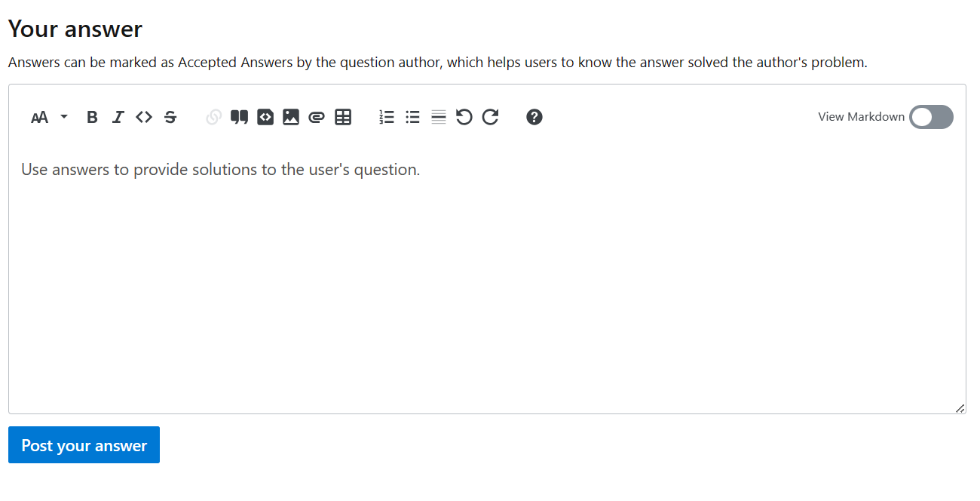Undo the last edit
Image resolution: width=980 pixels, height=501 pixels.
(464, 117)
